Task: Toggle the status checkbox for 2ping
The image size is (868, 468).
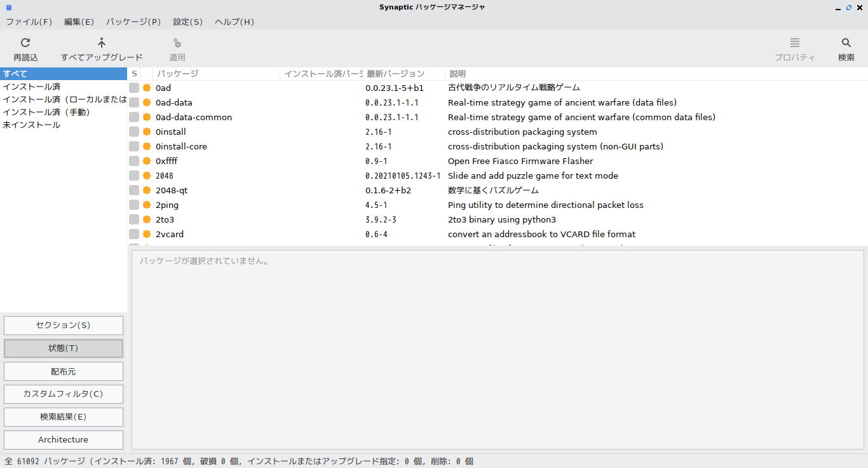Action: tap(134, 205)
